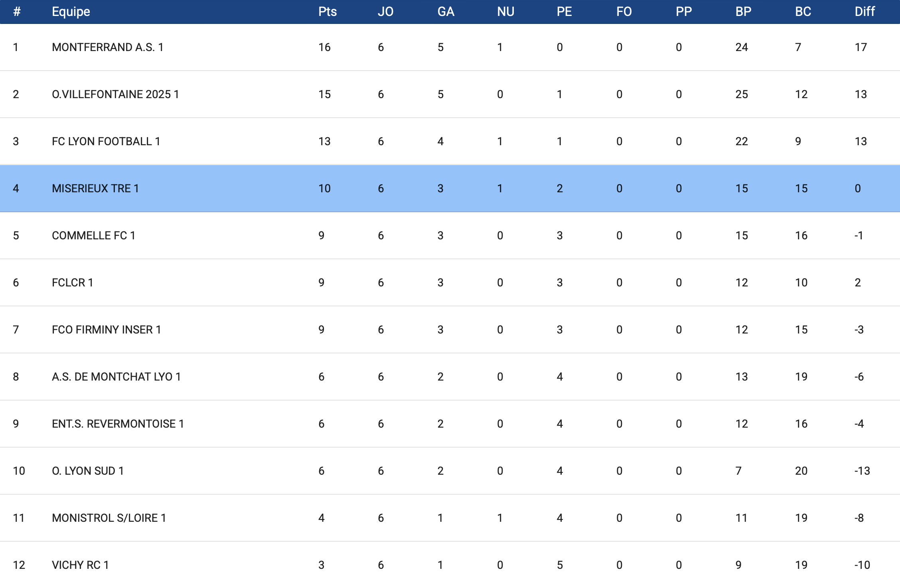Click the BP column header
This screenshot has height=588, width=900.
(x=743, y=12)
